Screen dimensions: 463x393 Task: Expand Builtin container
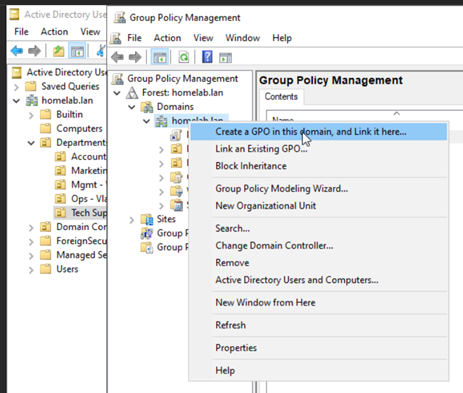31,115
